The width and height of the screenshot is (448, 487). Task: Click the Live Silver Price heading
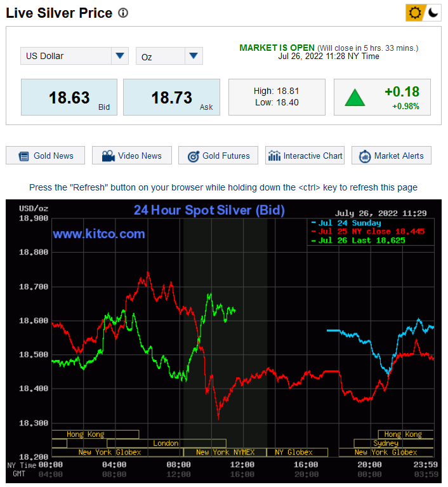tap(59, 13)
